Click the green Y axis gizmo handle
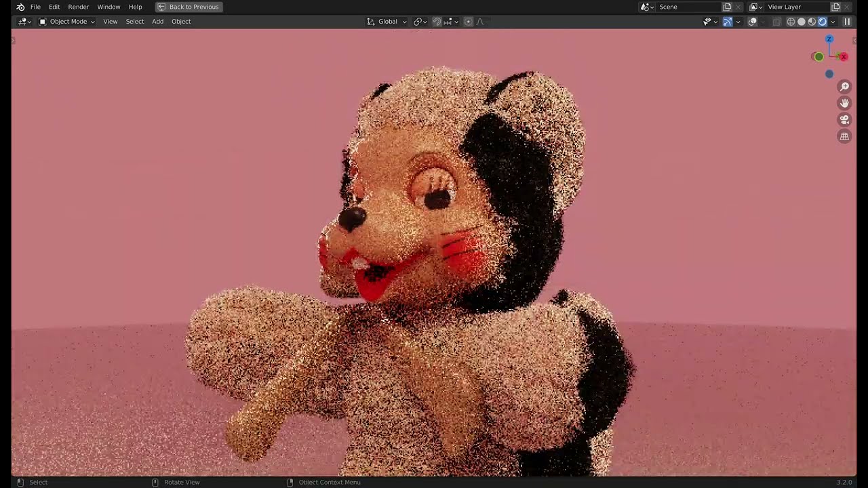868x488 pixels. point(818,57)
